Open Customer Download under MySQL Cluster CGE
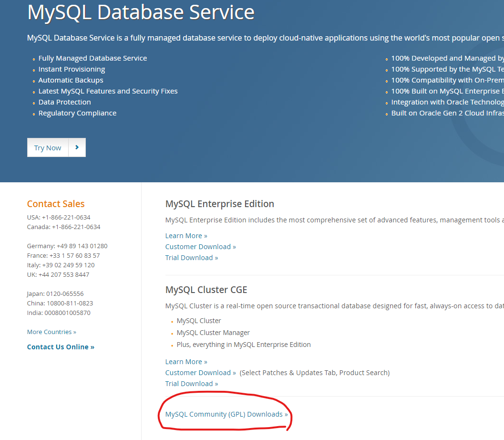Image resolution: width=504 pixels, height=440 pixels. 201,373
